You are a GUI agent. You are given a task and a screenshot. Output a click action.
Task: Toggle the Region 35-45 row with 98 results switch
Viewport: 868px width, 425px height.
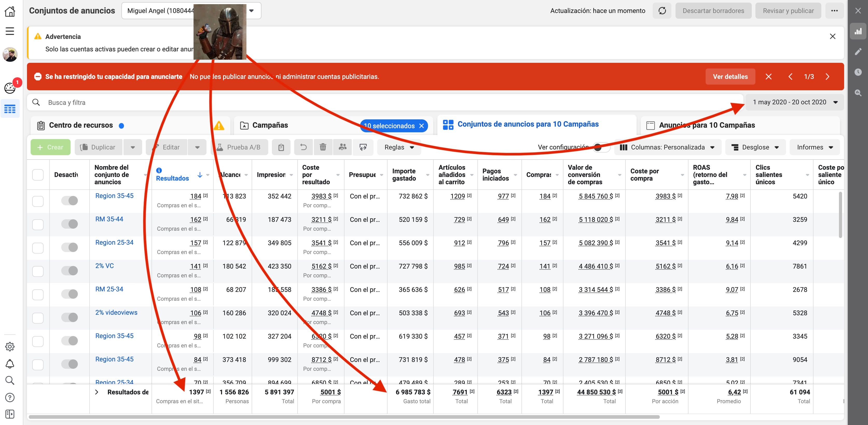click(x=70, y=341)
